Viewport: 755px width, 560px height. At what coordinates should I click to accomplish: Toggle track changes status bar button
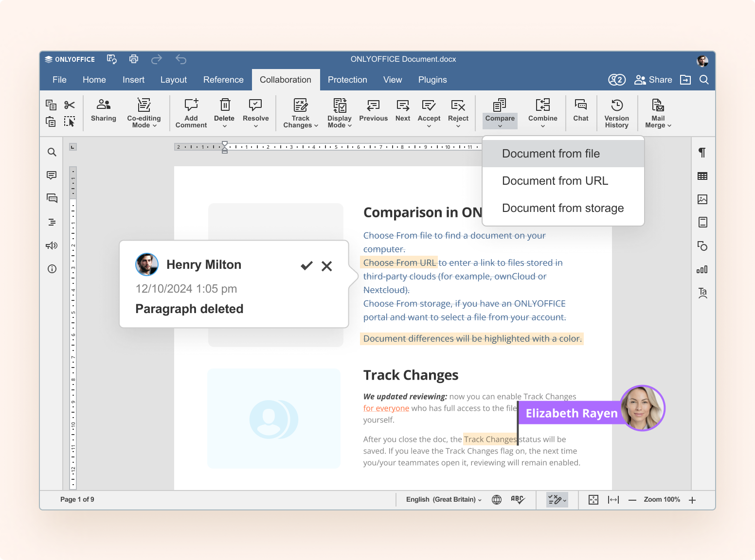557,500
